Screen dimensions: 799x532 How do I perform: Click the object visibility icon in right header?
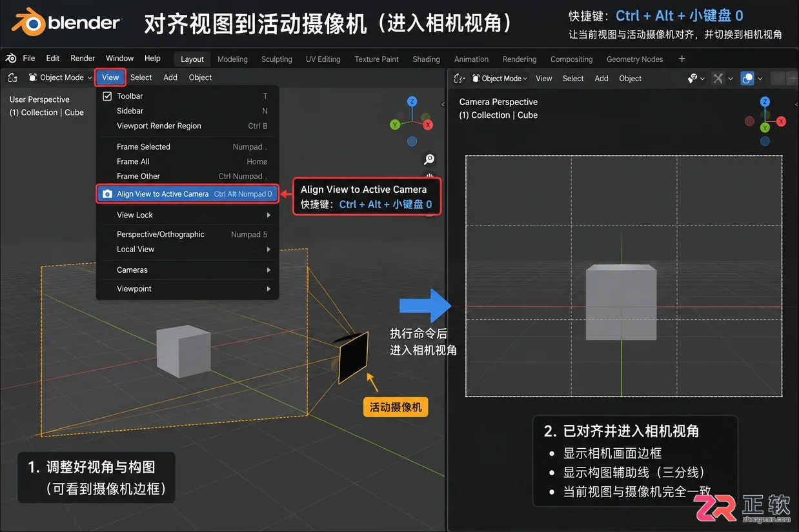[x=693, y=79]
